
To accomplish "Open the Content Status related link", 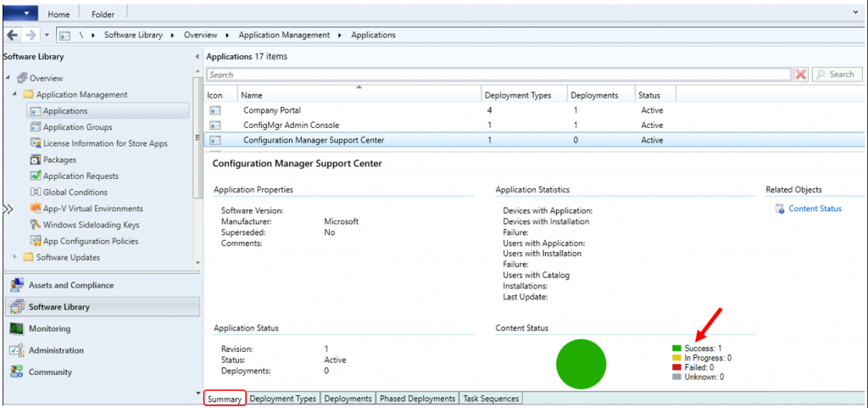I will 815,209.
